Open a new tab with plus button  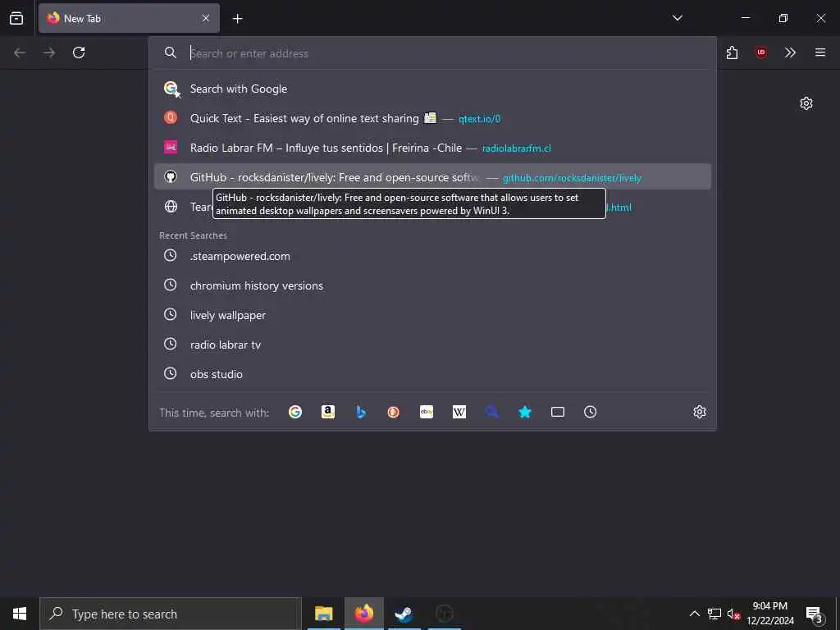(x=238, y=19)
